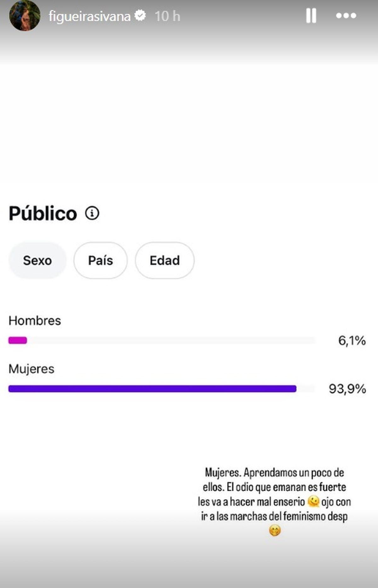Click the Público heading

pos(43,213)
